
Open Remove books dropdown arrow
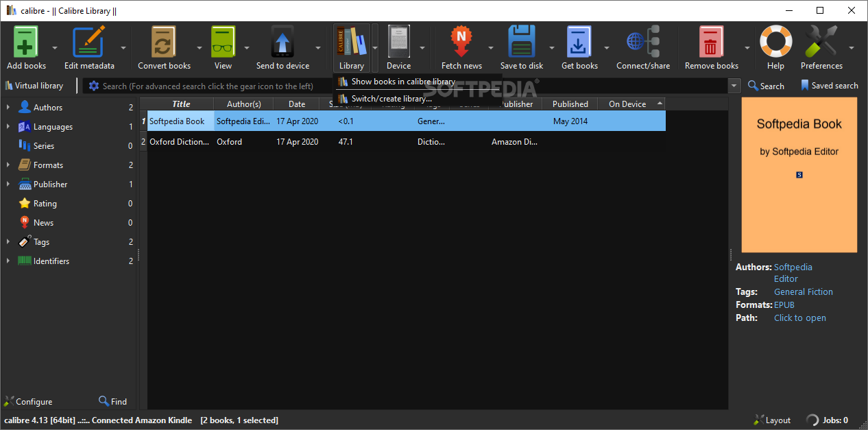(747, 48)
